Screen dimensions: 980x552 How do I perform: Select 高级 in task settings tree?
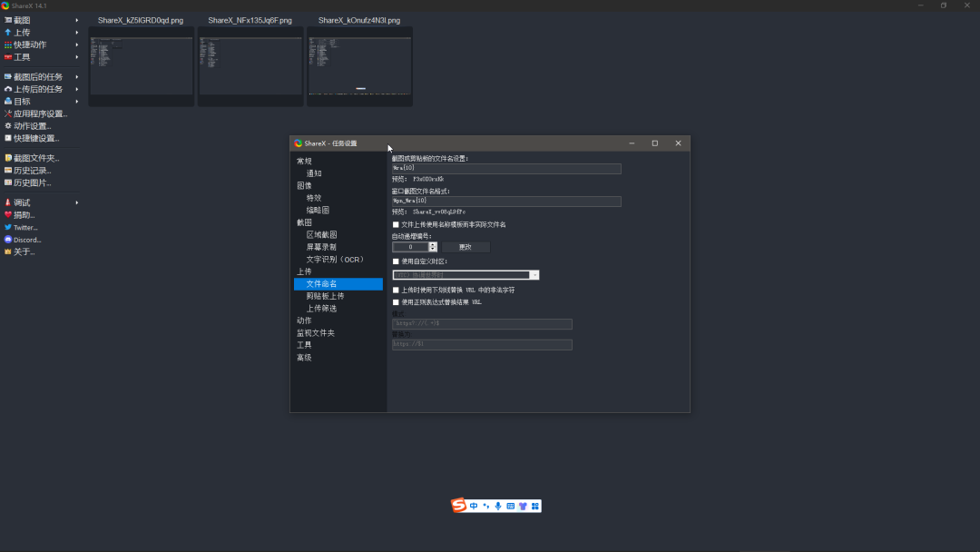304,357
